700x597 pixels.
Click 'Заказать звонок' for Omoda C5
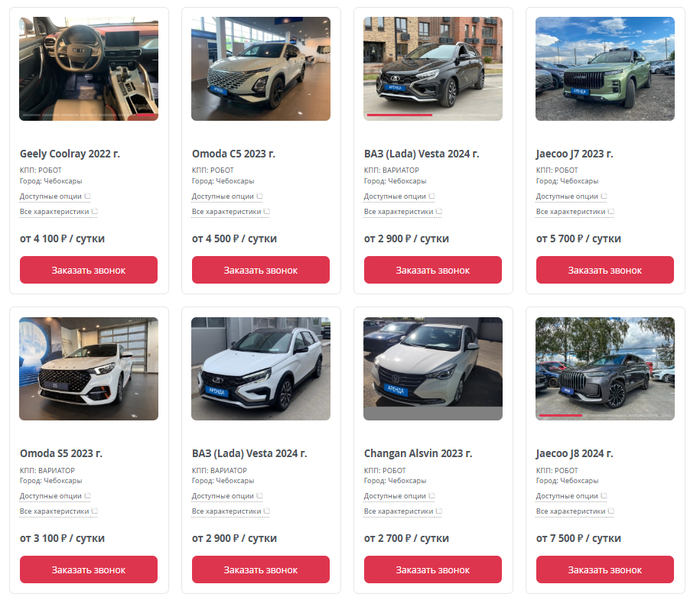pos(261,270)
